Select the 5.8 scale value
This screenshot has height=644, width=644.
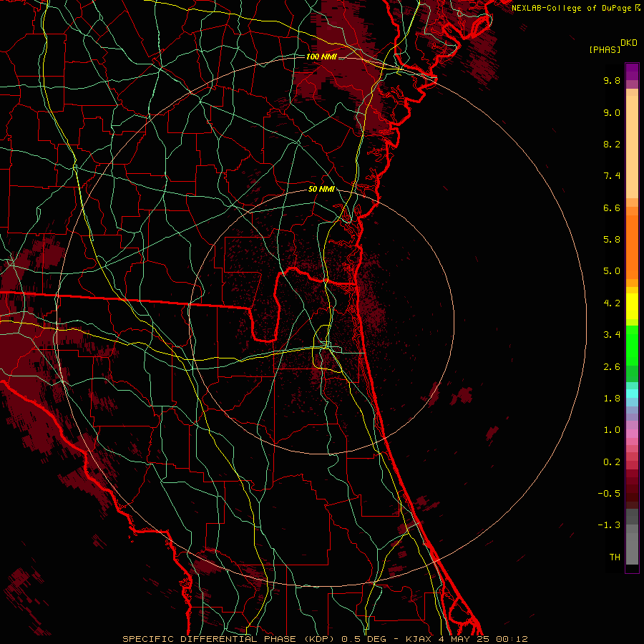click(612, 240)
